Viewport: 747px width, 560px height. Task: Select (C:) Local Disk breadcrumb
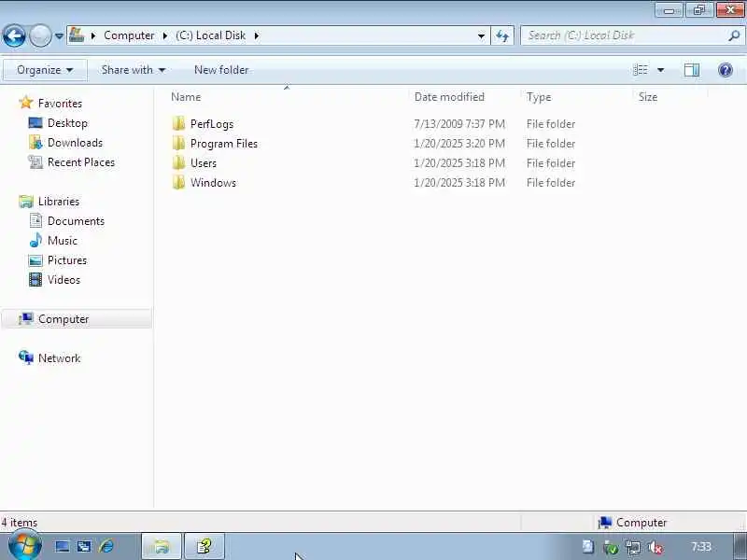(x=211, y=35)
